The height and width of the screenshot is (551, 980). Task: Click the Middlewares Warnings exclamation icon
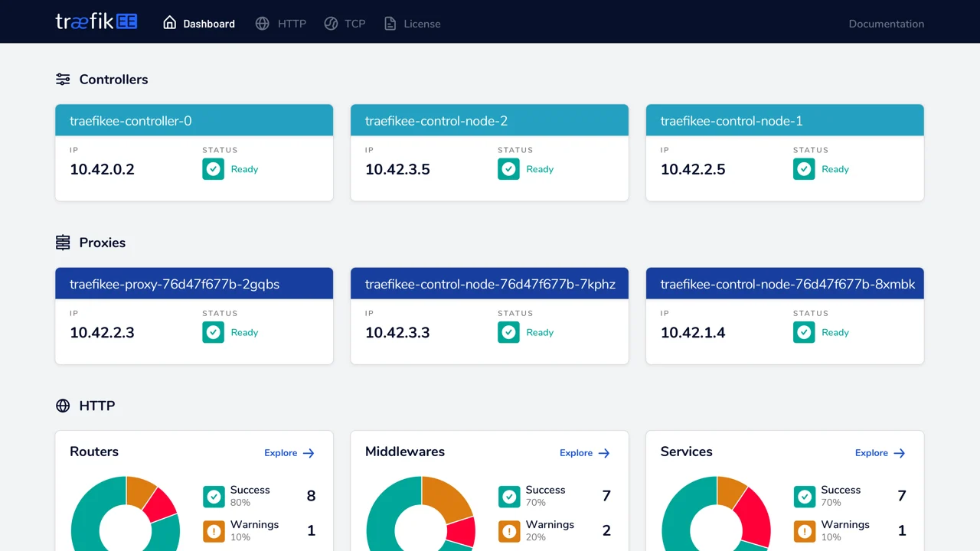coord(509,531)
